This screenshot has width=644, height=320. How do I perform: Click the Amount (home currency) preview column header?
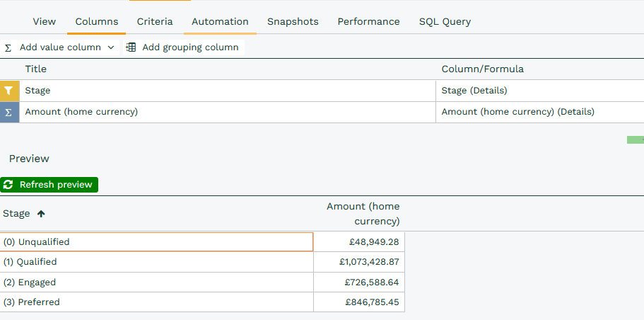tap(363, 213)
